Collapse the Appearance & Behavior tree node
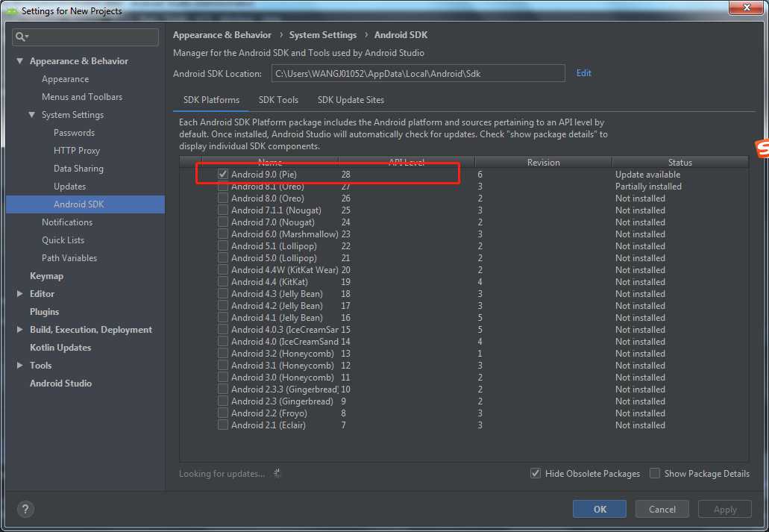The image size is (769, 532). (19, 61)
